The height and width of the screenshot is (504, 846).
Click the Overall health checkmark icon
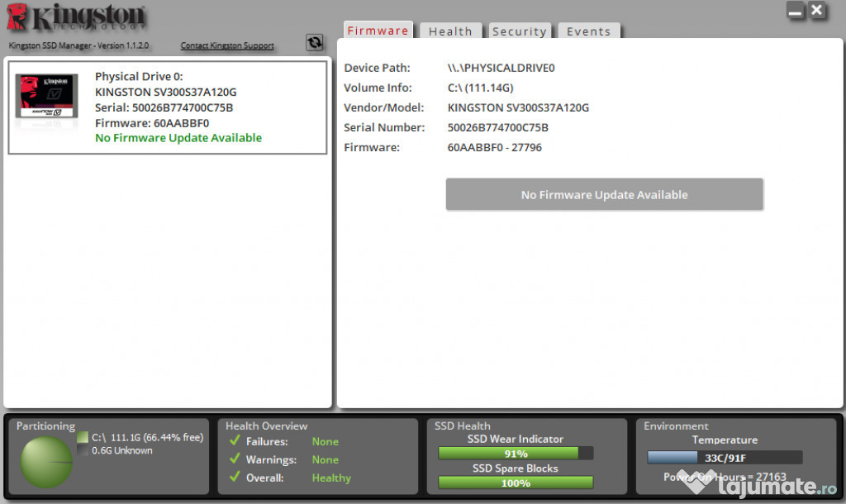(235, 477)
